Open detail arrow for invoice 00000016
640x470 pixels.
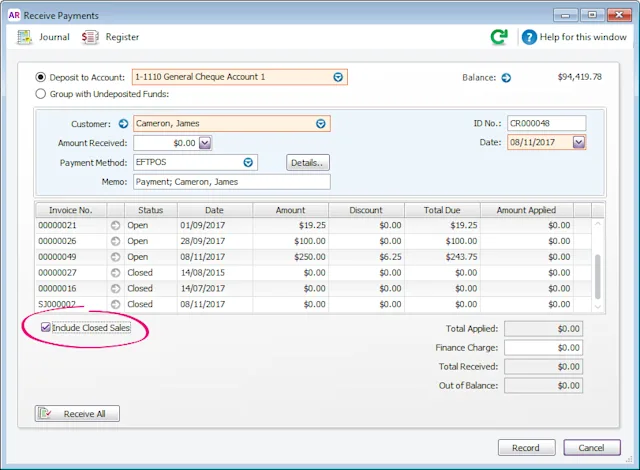tap(116, 288)
